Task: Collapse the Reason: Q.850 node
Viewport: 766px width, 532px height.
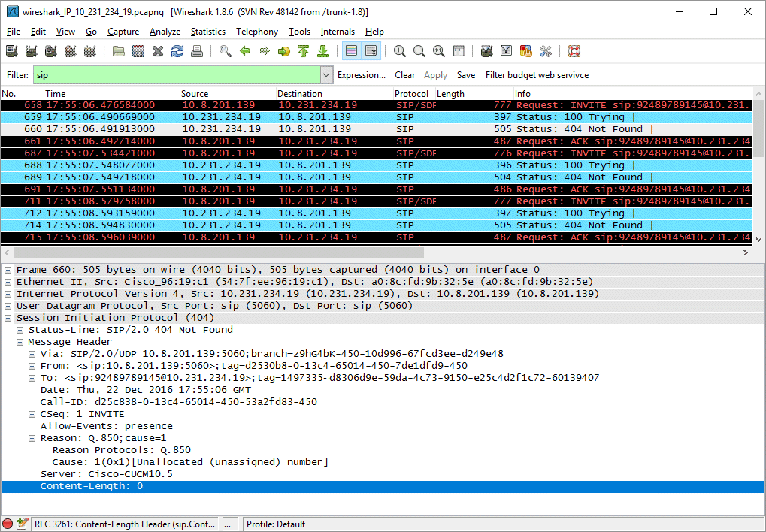Action: [x=32, y=438]
